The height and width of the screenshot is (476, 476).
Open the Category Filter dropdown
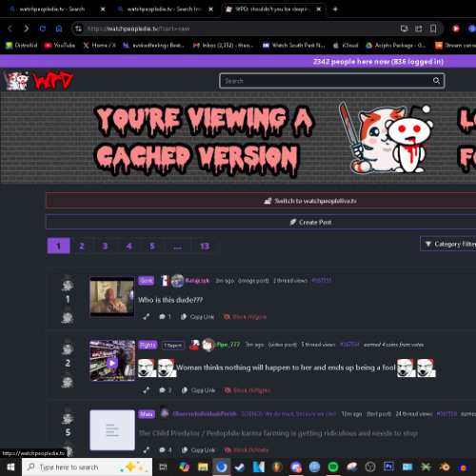click(x=448, y=244)
